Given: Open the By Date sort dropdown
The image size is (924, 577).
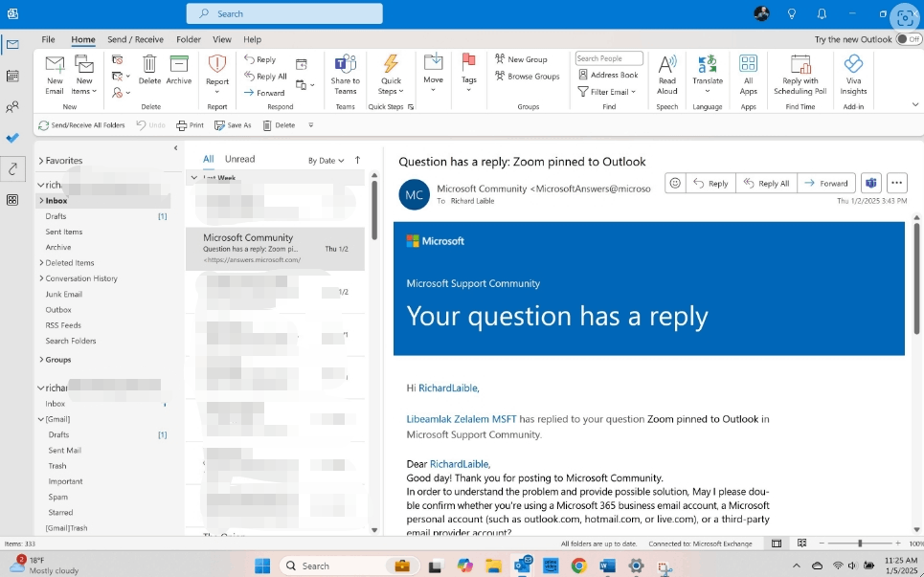Looking at the screenshot, I should click(x=326, y=160).
